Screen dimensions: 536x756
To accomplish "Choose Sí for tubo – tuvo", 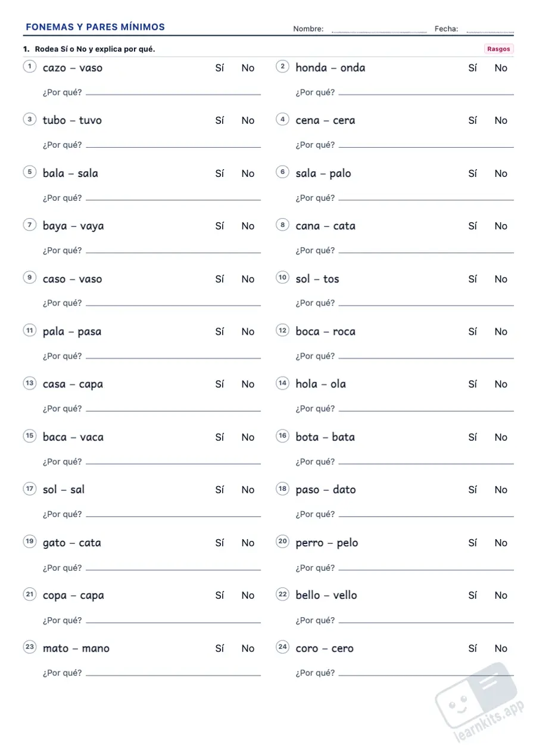I will (x=220, y=120).
